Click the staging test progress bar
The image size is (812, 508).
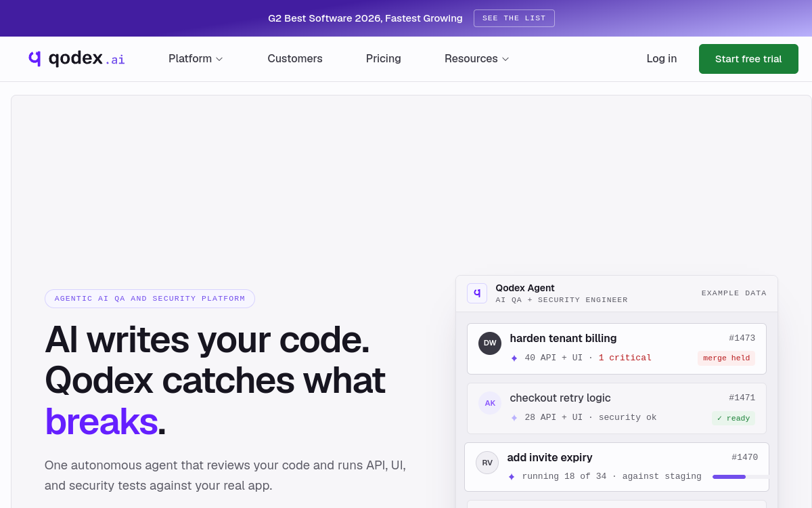(741, 477)
